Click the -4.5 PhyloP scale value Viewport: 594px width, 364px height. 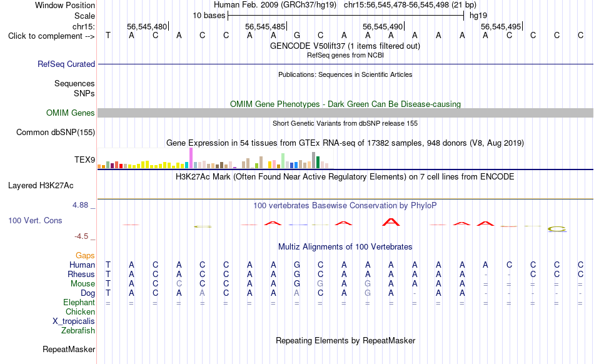pos(81,236)
